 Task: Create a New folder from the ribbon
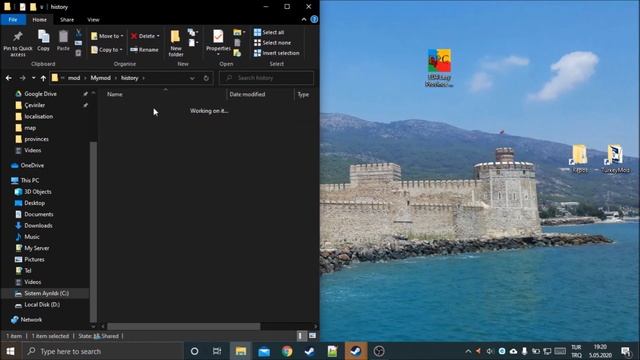click(x=176, y=43)
